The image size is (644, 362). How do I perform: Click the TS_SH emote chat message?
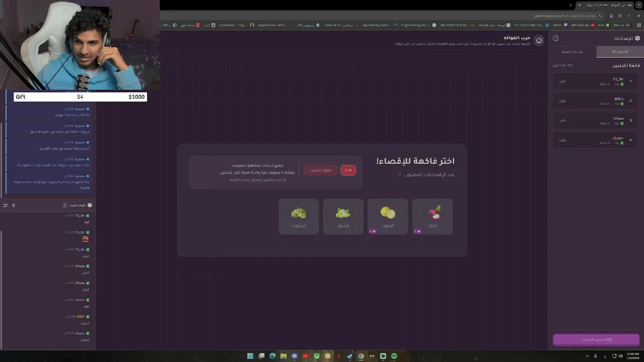85,239
